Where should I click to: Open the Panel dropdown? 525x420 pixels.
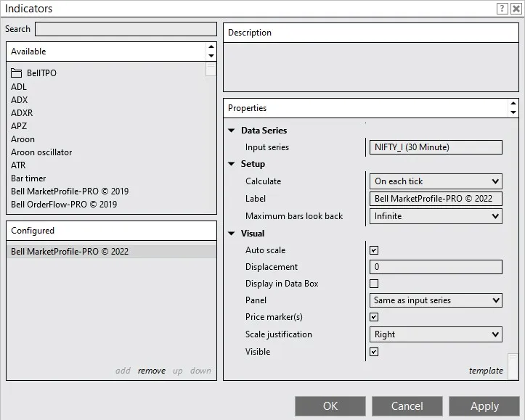pos(436,300)
